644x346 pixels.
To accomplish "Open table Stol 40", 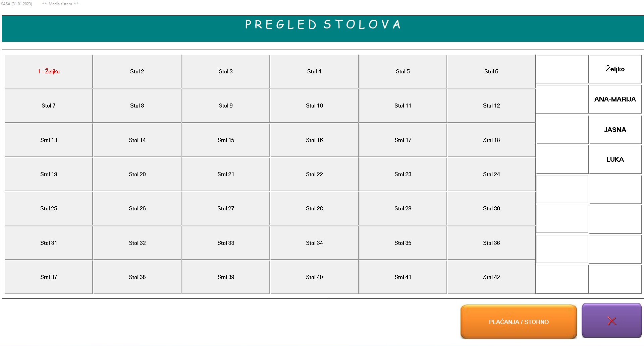I will 314,277.
